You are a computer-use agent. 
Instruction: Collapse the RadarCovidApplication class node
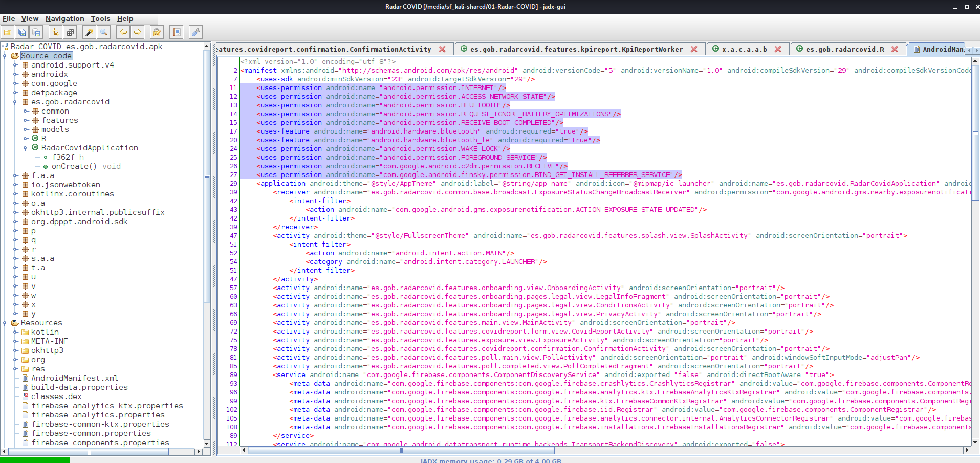coord(26,148)
